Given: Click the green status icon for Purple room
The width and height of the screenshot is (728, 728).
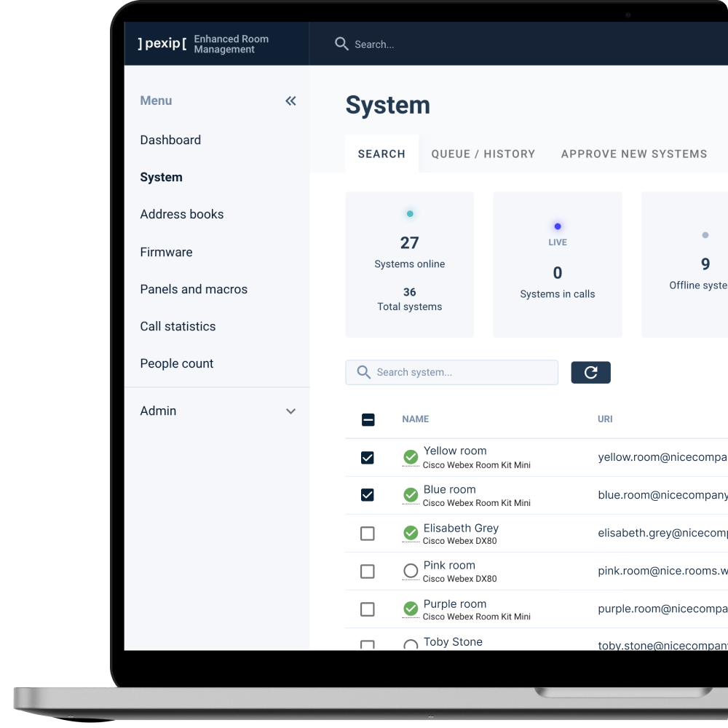Looking at the screenshot, I should tap(411, 609).
